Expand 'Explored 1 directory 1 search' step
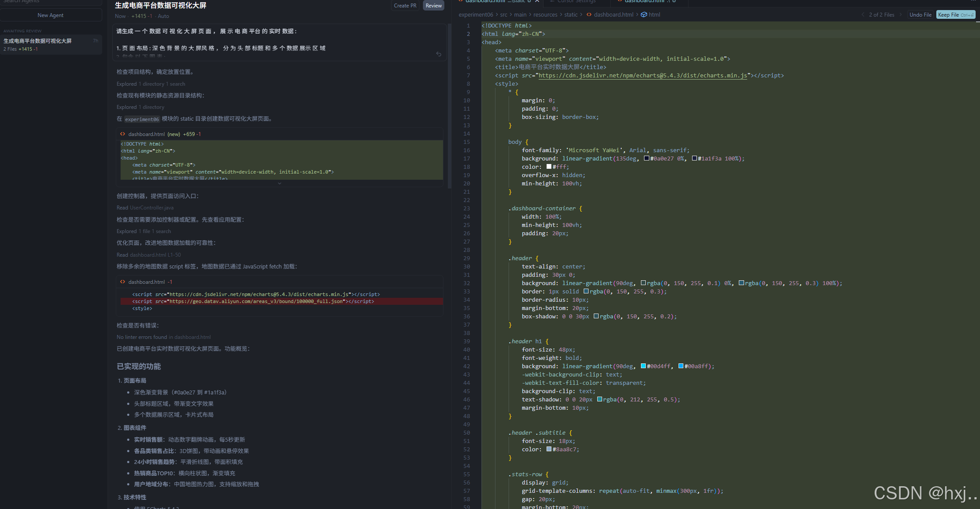980x509 pixels. point(151,84)
